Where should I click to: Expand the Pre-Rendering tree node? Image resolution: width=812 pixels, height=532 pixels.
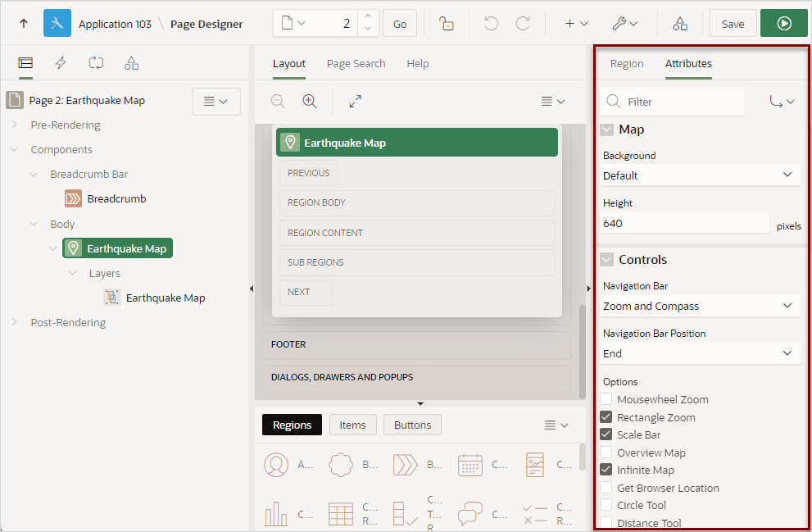14,125
